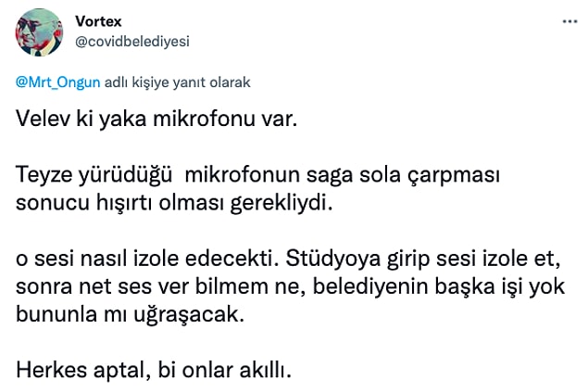Visit the @covidbelediyesi handle
The width and height of the screenshot is (588, 392).
132,42
